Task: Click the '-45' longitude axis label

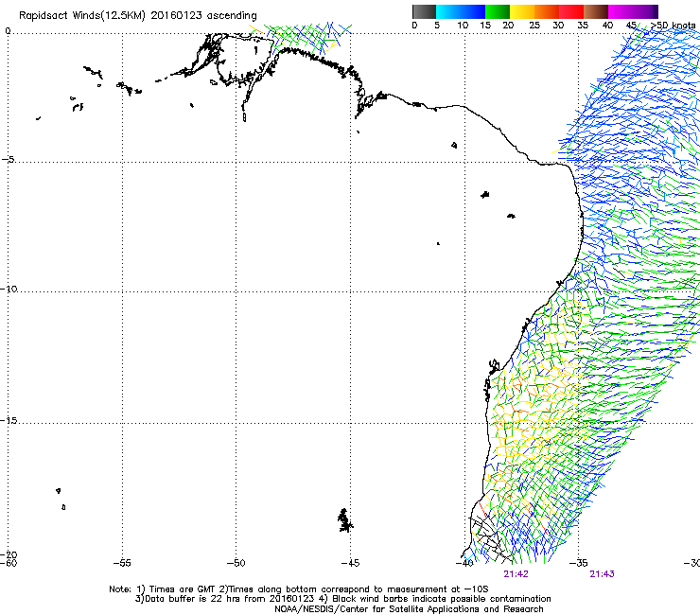Action: 350,563
